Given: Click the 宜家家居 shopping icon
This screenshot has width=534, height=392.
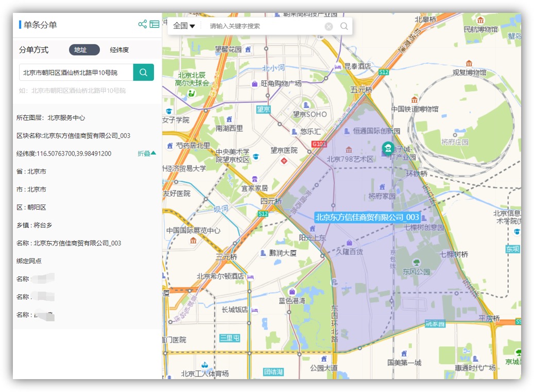Looking at the screenshot, I should (254, 179).
